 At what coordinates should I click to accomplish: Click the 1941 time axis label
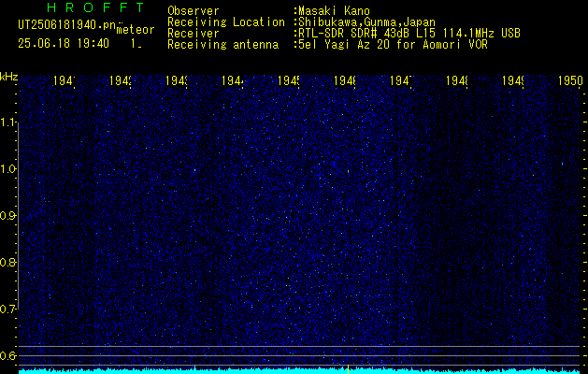coord(65,81)
